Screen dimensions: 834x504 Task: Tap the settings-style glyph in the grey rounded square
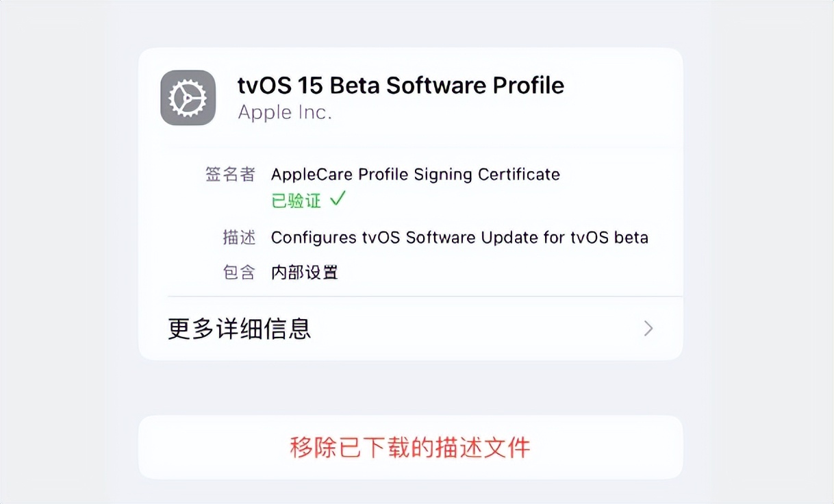188,97
